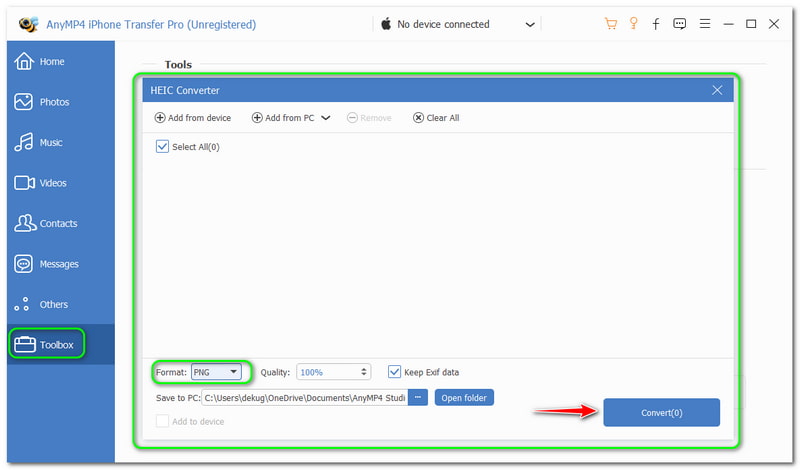Minimize the application window

pos(728,24)
